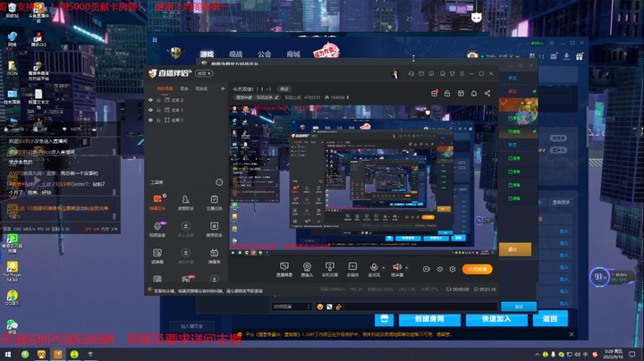This screenshot has height=361, width=644.
Task: Hide the 文本 2 source with its eye icon
Action: point(151,100)
